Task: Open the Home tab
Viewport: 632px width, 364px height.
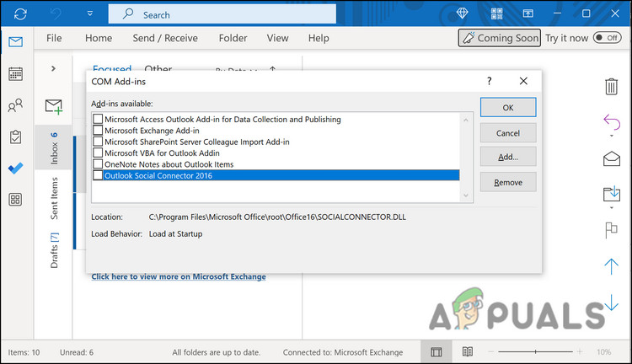Action: coord(99,38)
